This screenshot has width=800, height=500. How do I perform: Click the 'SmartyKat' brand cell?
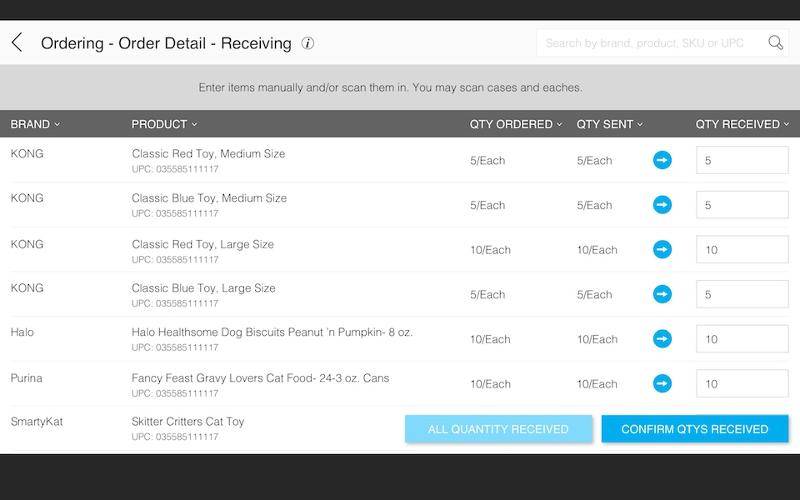tap(37, 422)
